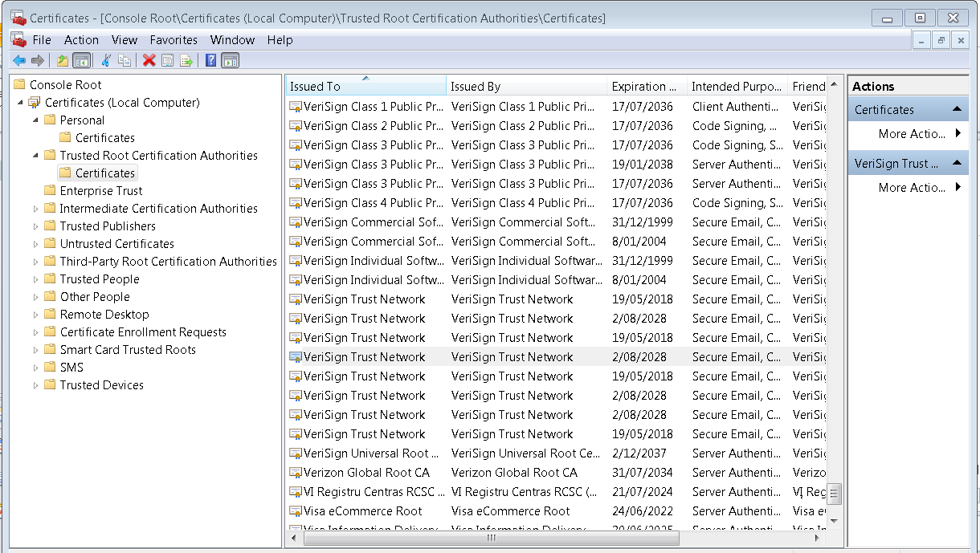980x553 pixels.
Task: Sort by the Expiration column header
Action: point(647,86)
